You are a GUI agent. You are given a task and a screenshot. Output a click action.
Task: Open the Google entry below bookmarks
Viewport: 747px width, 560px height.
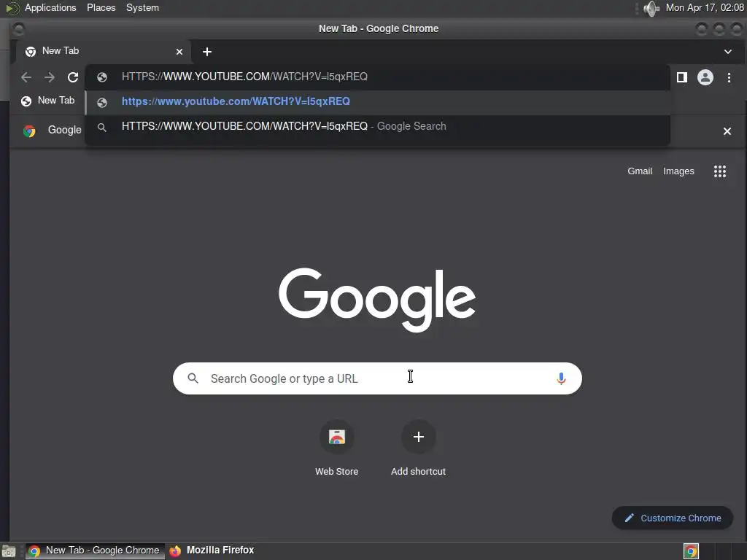pyautogui.click(x=53, y=130)
